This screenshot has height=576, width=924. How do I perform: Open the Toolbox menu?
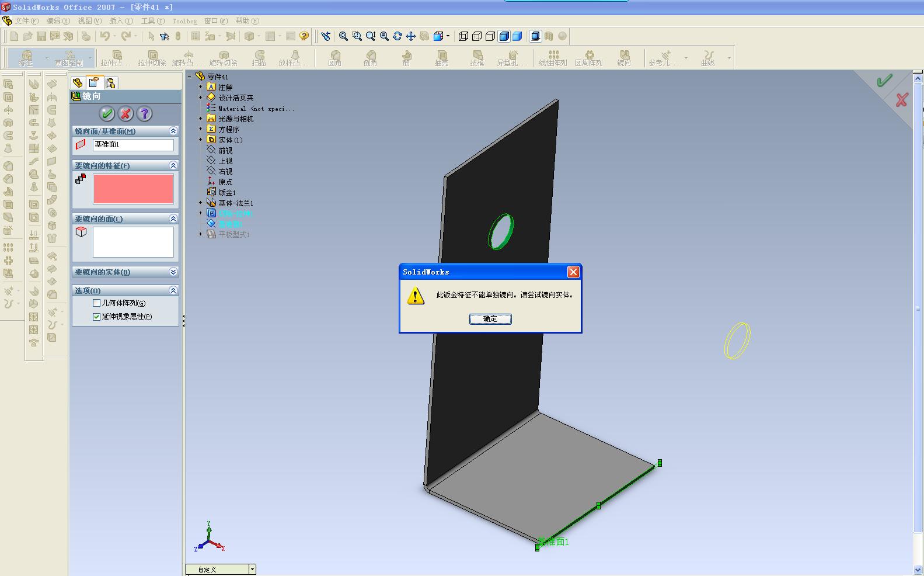pos(184,21)
